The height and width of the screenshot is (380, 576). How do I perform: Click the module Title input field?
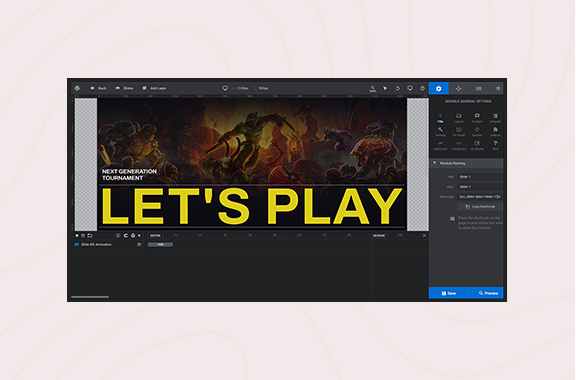(x=480, y=177)
